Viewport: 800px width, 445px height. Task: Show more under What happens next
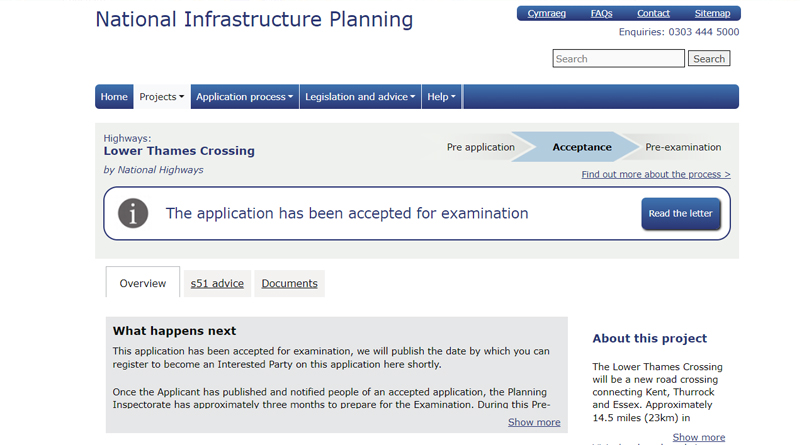[x=534, y=422]
